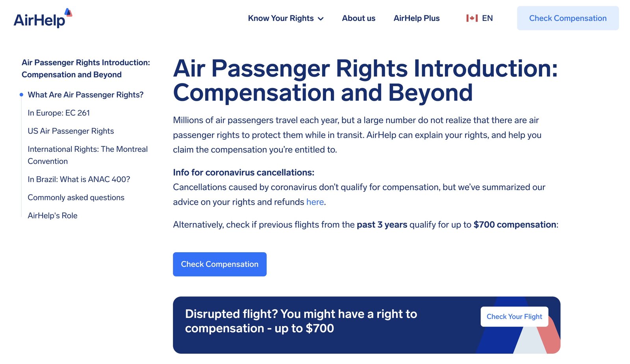Click the Check Your Flight button
The height and width of the screenshot is (364, 630).
[514, 316]
